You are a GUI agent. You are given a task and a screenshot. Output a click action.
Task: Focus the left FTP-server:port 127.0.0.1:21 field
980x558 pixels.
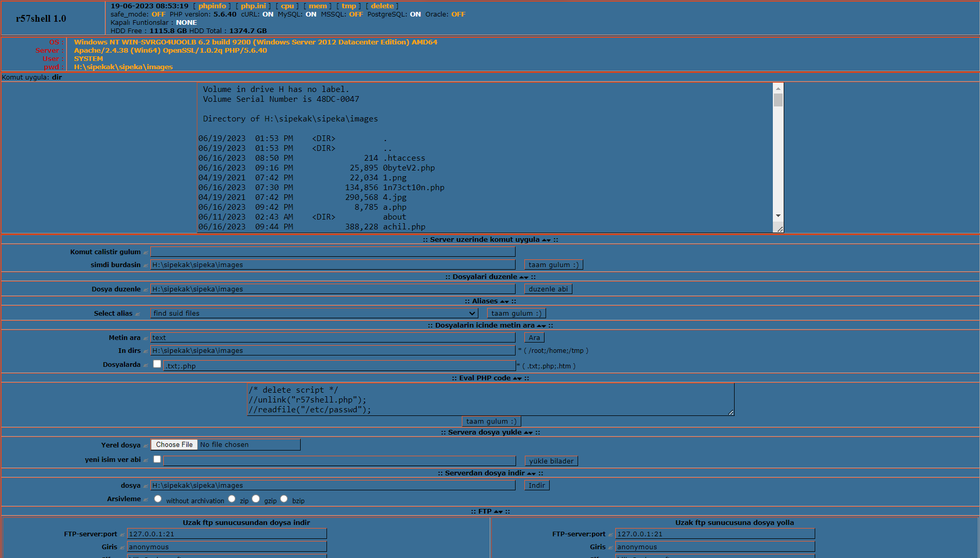(227, 534)
